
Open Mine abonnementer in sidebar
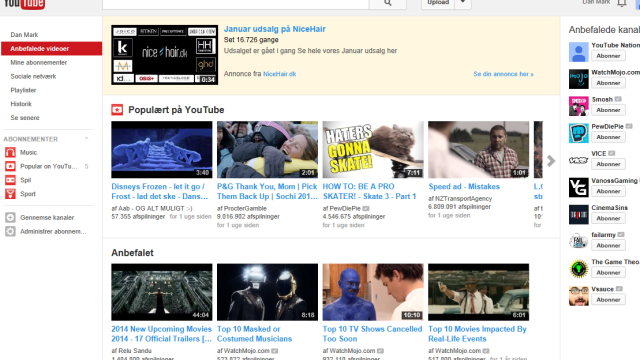coord(39,62)
